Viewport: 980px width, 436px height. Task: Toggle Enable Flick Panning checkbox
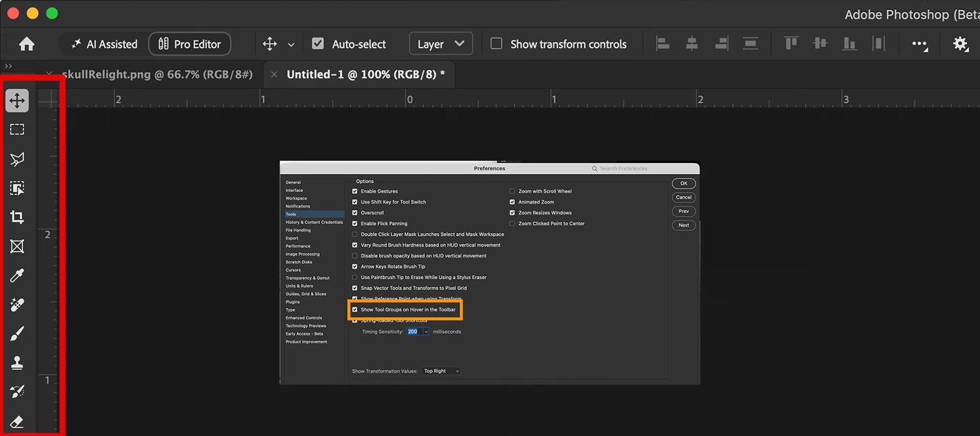click(355, 223)
